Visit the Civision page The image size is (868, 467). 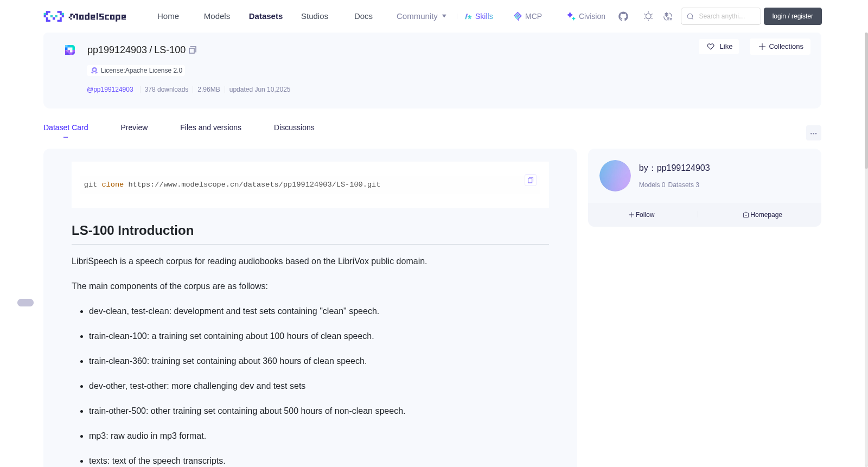click(586, 16)
